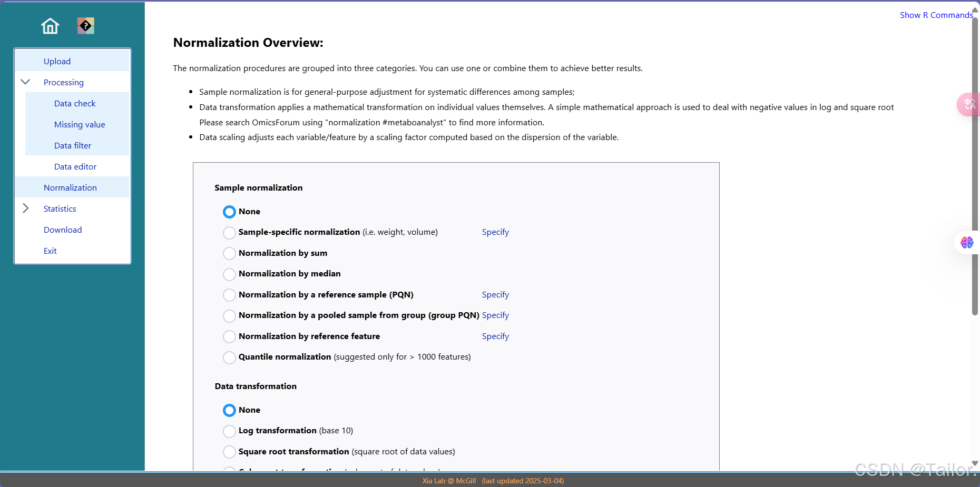
Task: Click the Data transformation section title
Action: pos(256,386)
